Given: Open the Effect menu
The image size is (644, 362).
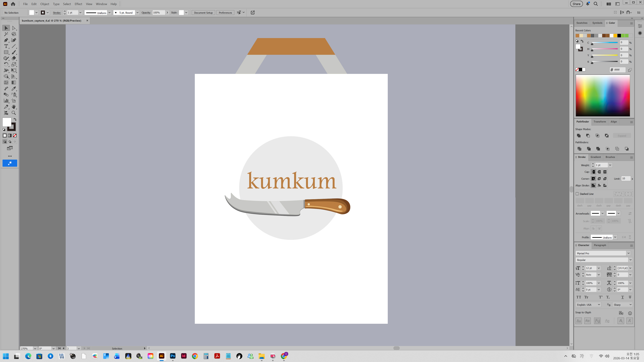Looking at the screenshot, I should click(x=78, y=4).
